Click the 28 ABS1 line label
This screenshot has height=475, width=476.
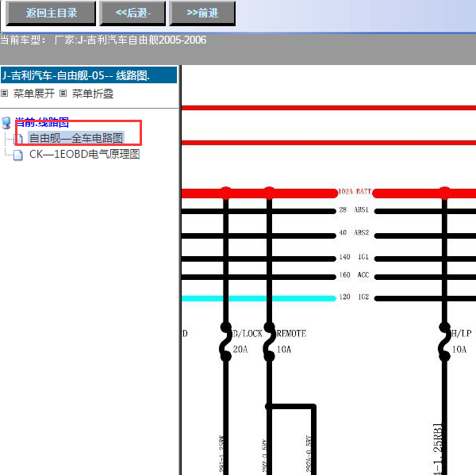354,209
